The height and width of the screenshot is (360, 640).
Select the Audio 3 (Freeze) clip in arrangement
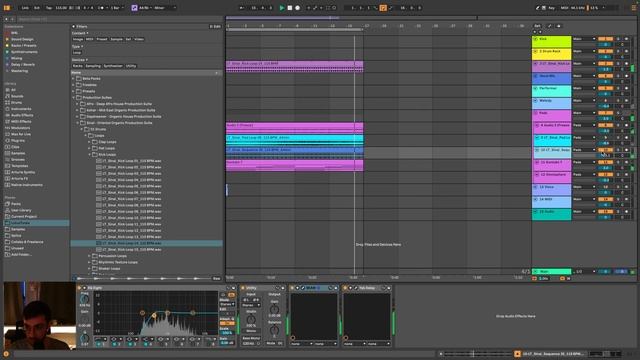[294, 128]
